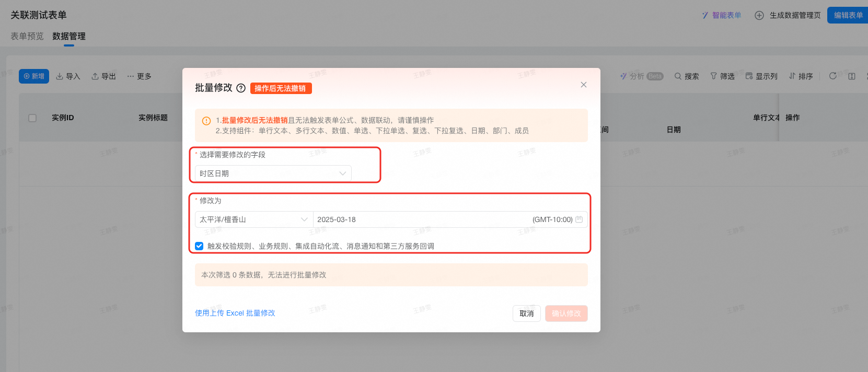Open 使用上传 Excel 批量修改 link
868x372 pixels.
click(235, 313)
